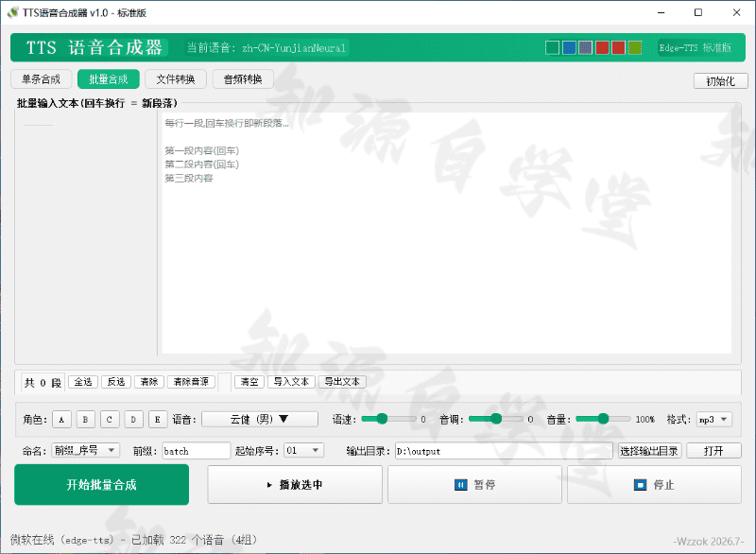Maximize the TTS语音合成器 window
This screenshot has width=756, height=554.
[698, 12]
